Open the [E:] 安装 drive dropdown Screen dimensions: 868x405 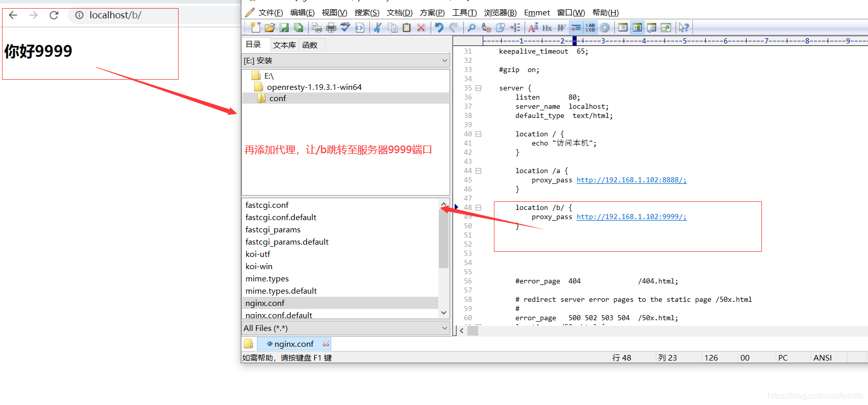point(345,60)
